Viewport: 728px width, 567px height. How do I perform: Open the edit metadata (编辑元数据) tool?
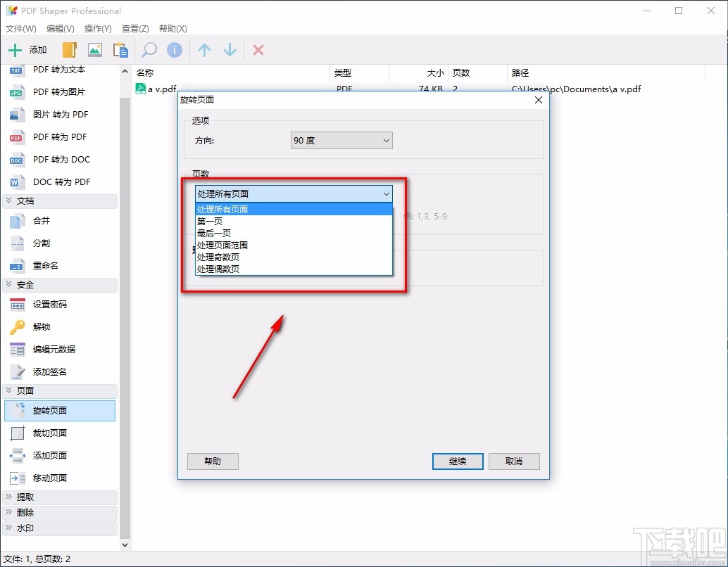pyautogui.click(x=59, y=350)
